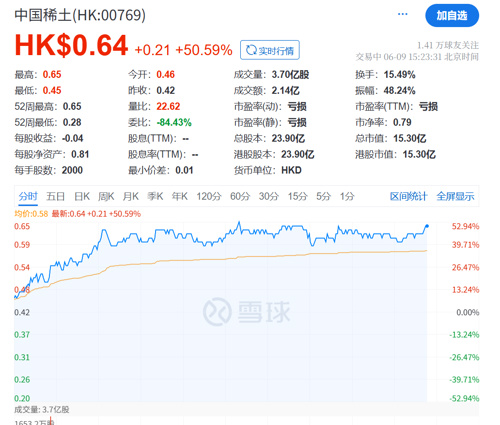This screenshot has height=425, width=500.
Task: Add stock via 加自选 button
Action: [x=452, y=15]
